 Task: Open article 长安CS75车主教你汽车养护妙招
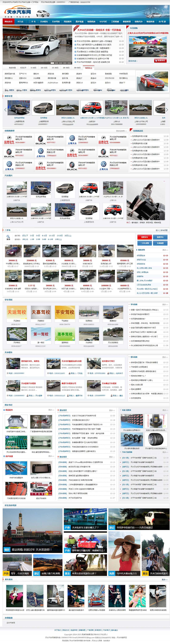coord(84,416)
